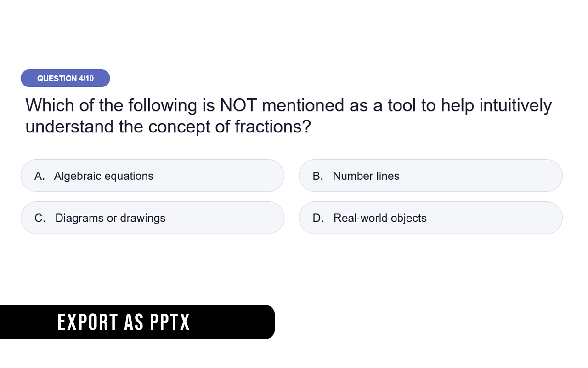Select answer A, Algebraic equations
The width and height of the screenshot is (588, 368).
152,176
